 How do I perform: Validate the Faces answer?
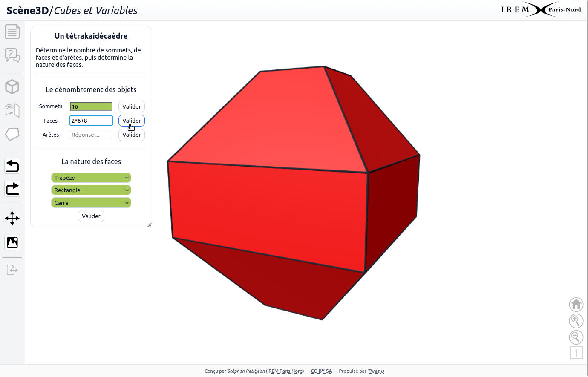point(132,121)
